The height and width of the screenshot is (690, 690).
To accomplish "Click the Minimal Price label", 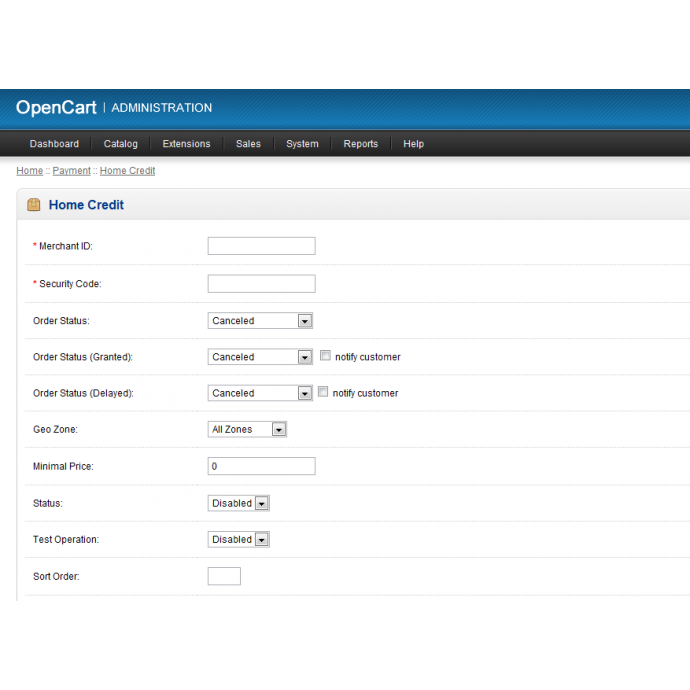I will pos(63,466).
